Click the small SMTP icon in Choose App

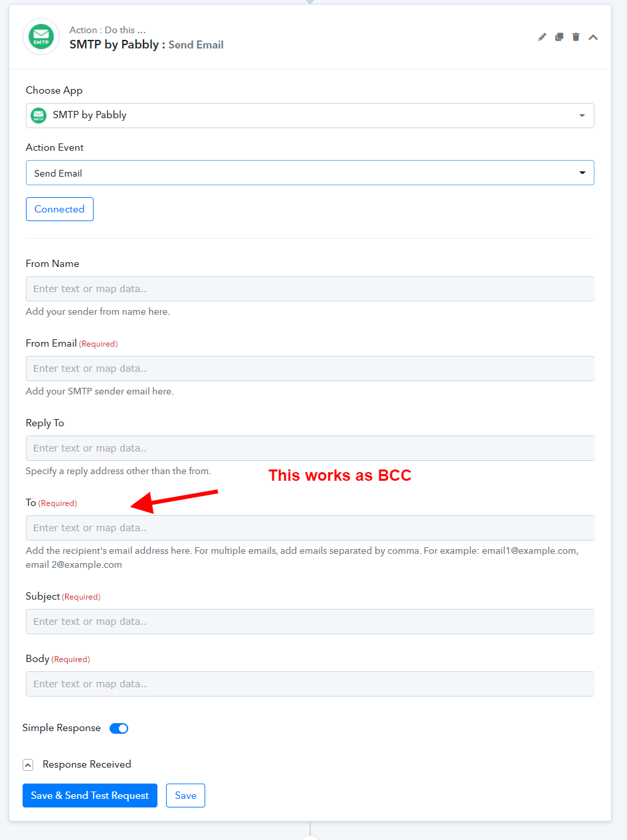pyautogui.click(x=39, y=116)
